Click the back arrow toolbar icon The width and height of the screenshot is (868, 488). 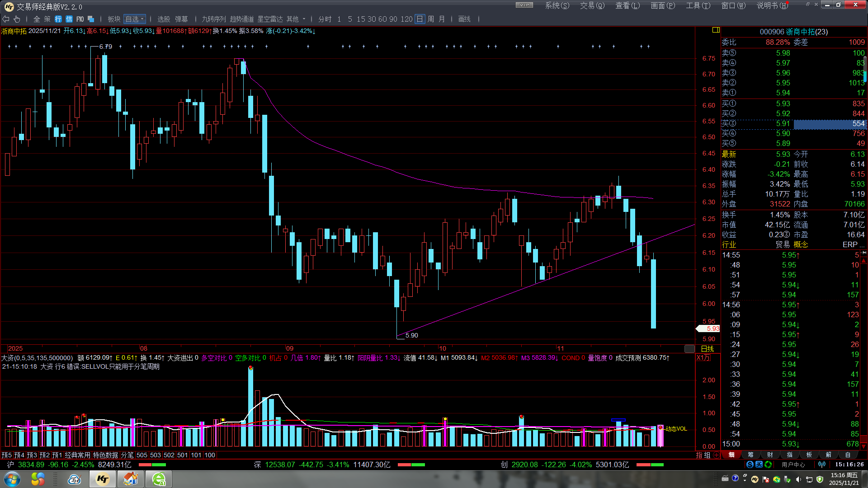point(6,19)
